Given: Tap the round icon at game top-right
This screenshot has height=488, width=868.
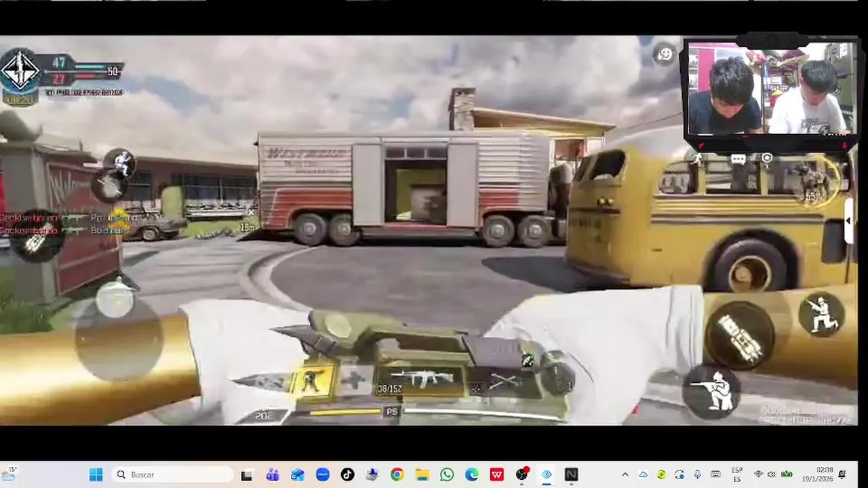Looking at the screenshot, I should coord(665,55).
